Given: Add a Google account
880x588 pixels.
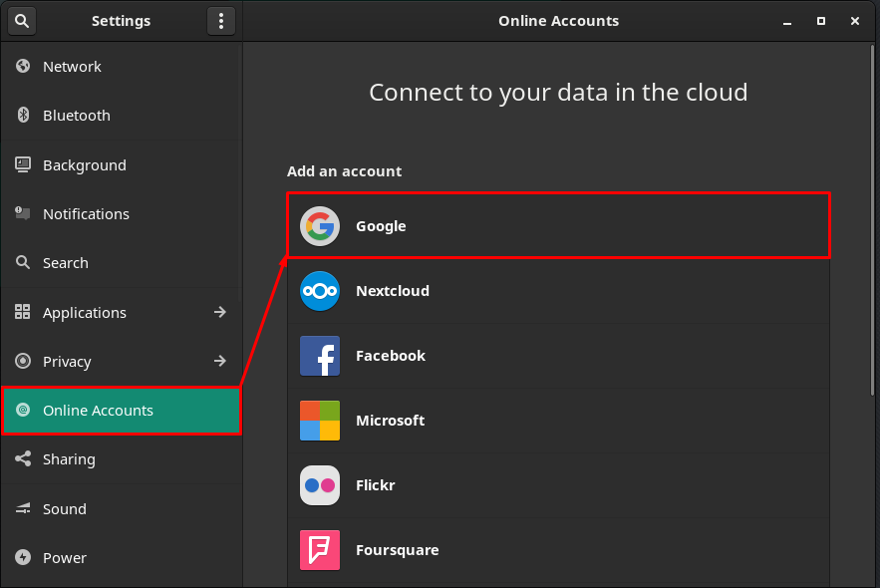Looking at the screenshot, I should (x=558, y=225).
